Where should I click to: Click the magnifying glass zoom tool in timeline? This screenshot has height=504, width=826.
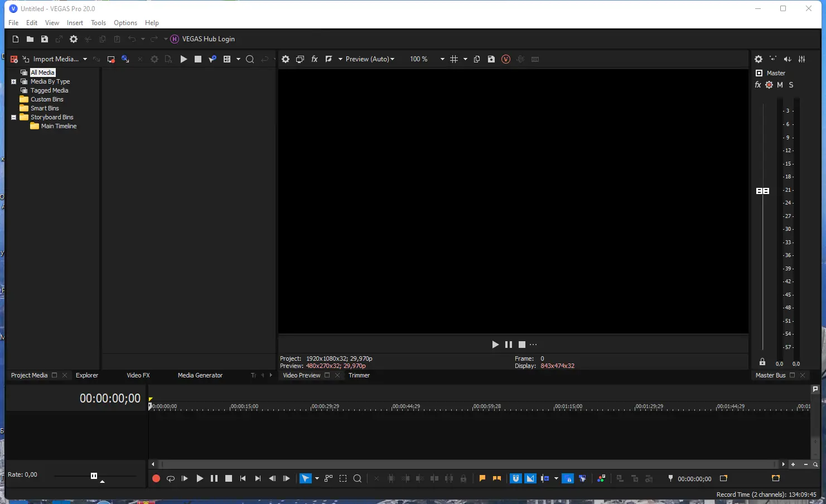coord(357,478)
